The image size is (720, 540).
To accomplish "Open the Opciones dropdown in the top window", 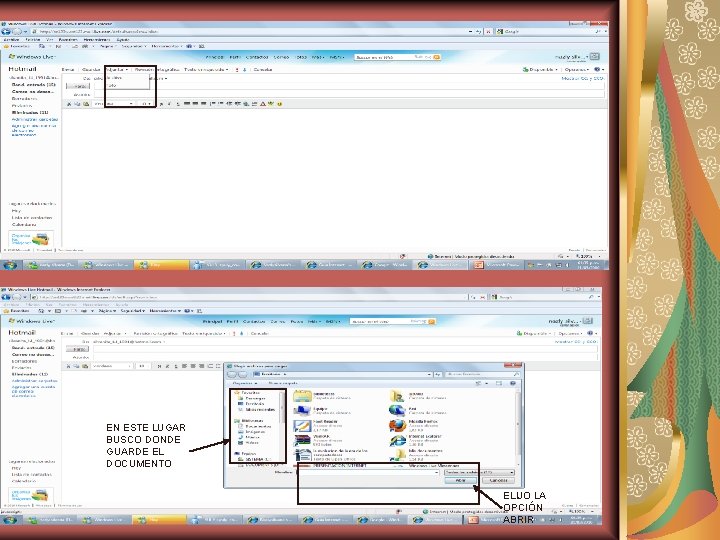I will pos(576,70).
